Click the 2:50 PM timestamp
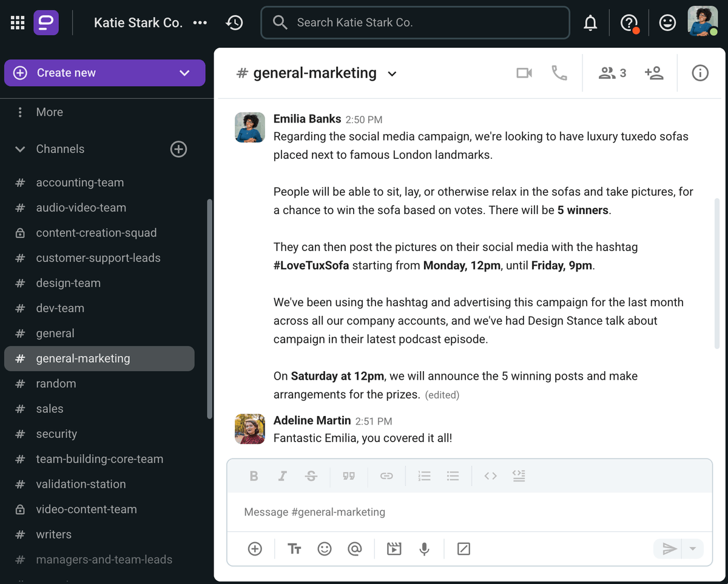The height and width of the screenshot is (584, 728). (364, 120)
